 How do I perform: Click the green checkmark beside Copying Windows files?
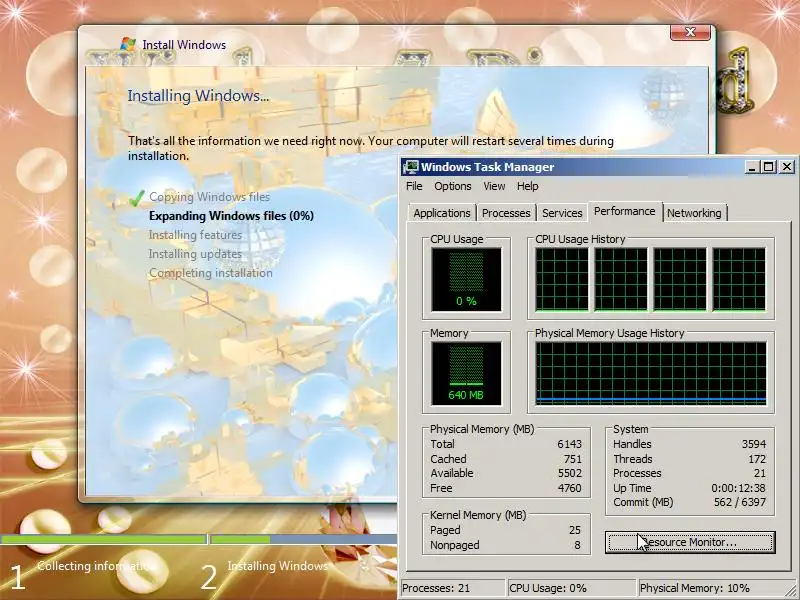coord(136,198)
